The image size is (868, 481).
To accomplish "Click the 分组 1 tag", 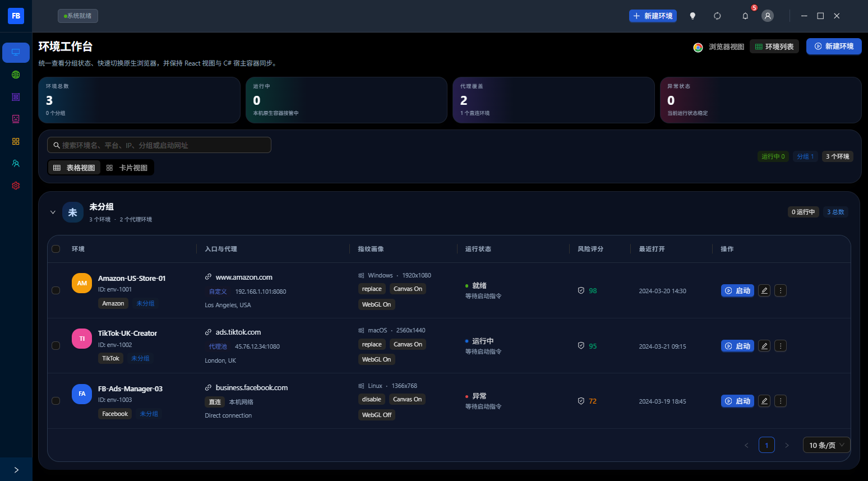I will click(805, 156).
